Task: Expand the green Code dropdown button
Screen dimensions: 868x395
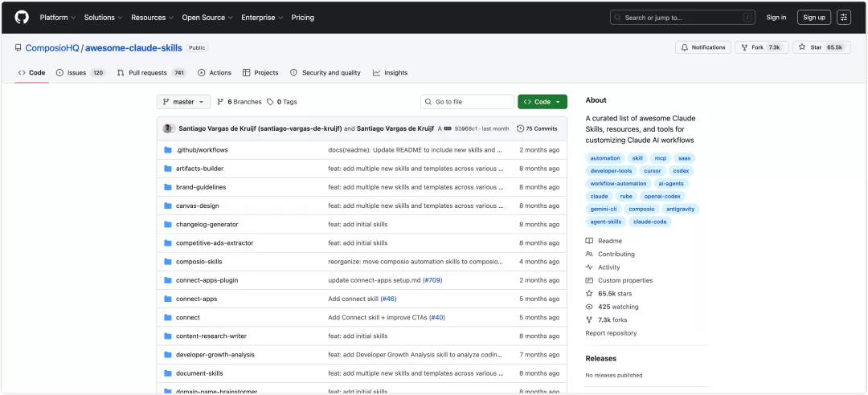Action: (542, 102)
